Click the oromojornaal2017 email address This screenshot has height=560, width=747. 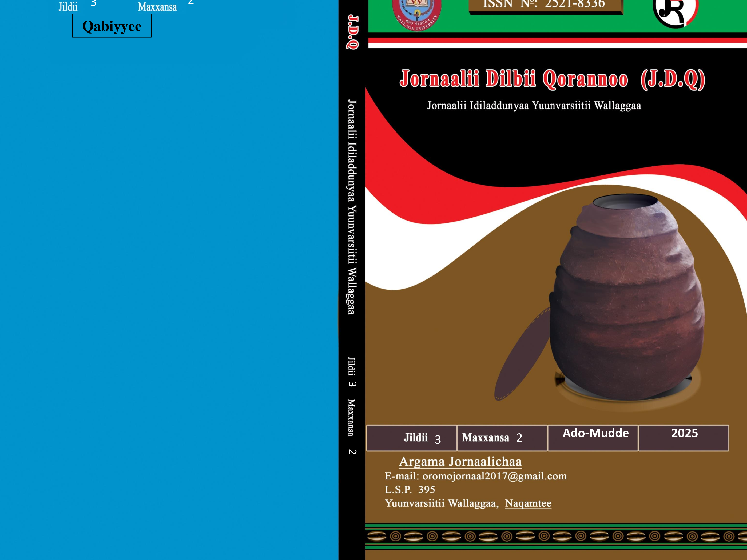click(x=494, y=476)
